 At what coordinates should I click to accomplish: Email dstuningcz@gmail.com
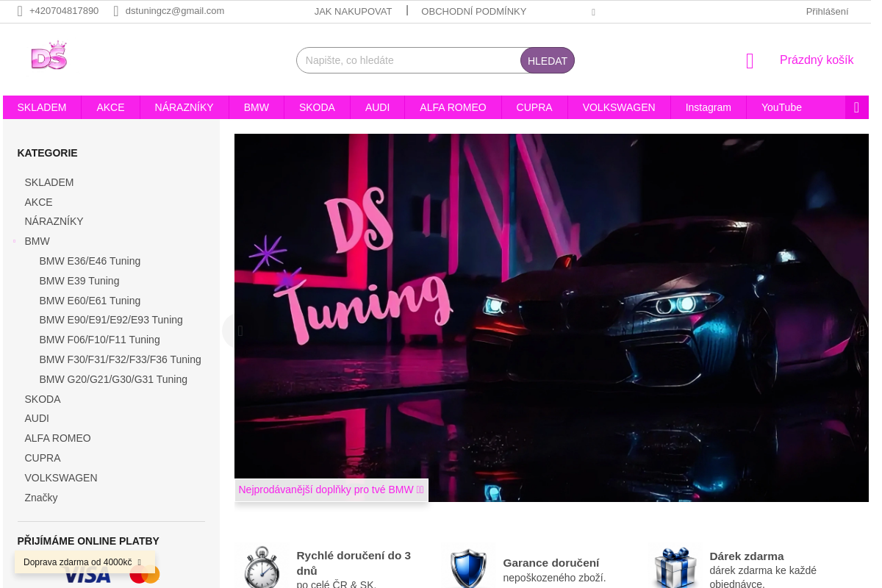(175, 11)
